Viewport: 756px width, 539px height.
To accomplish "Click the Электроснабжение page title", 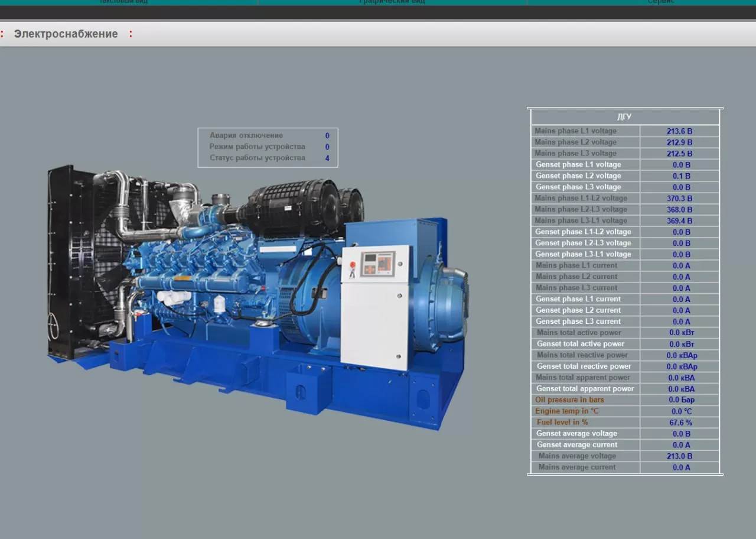I will click(x=66, y=34).
